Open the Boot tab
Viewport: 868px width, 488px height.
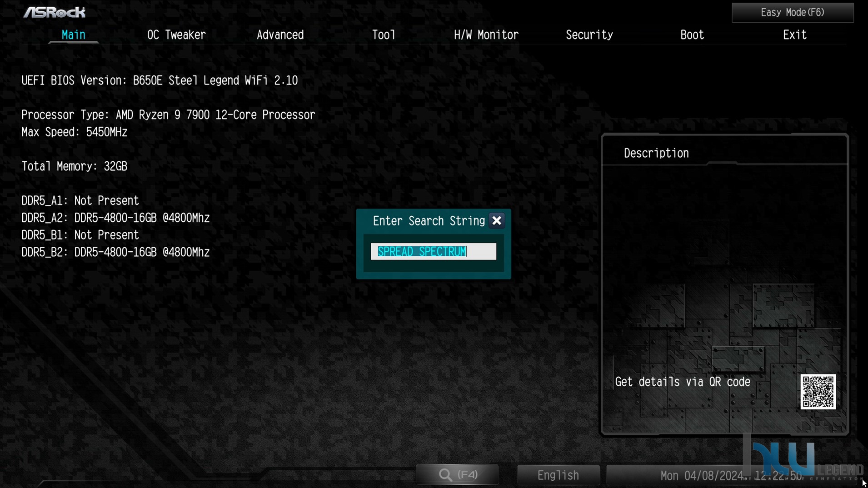[x=692, y=35]
